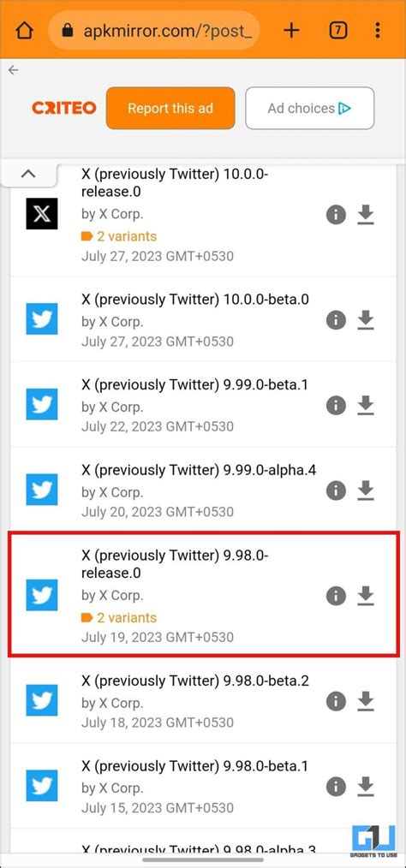Click the Ad choices button
The image size is (406, 868).
(309, 108)
